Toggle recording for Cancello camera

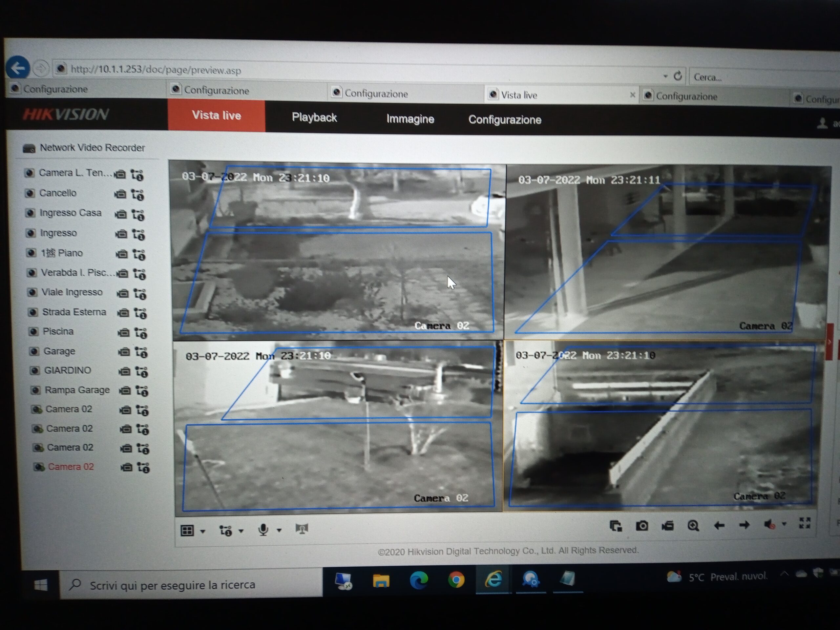coord(120,195)
